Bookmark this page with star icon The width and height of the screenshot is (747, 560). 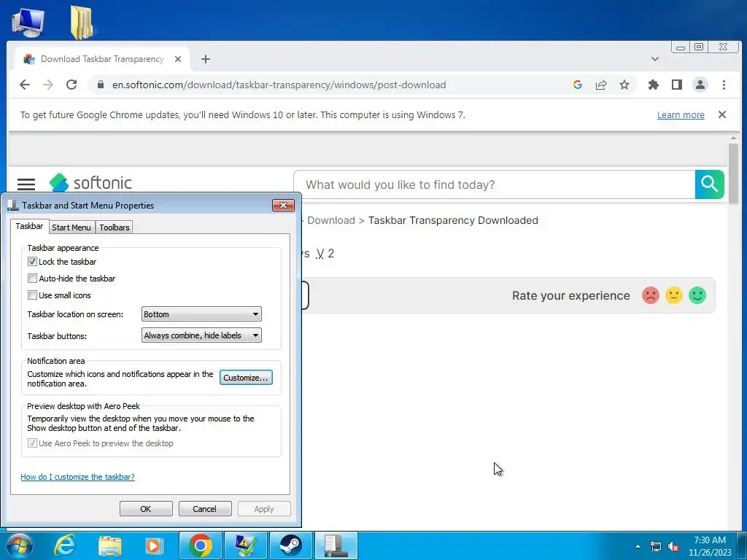pyautogui.click(x=624, y=85)
